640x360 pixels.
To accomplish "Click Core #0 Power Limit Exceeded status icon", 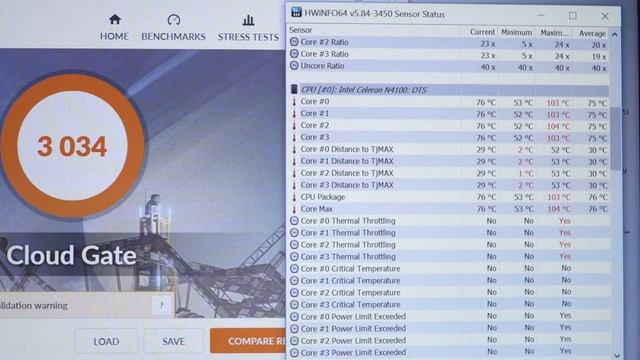I will [294, 316].
